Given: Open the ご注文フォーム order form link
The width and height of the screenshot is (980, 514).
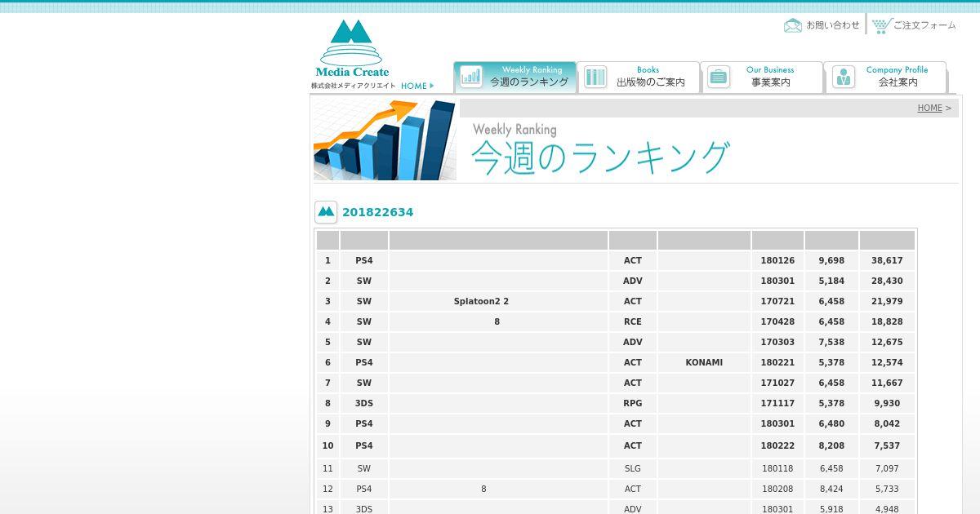Looking at the screenshot, I should [x=924, y=25].
